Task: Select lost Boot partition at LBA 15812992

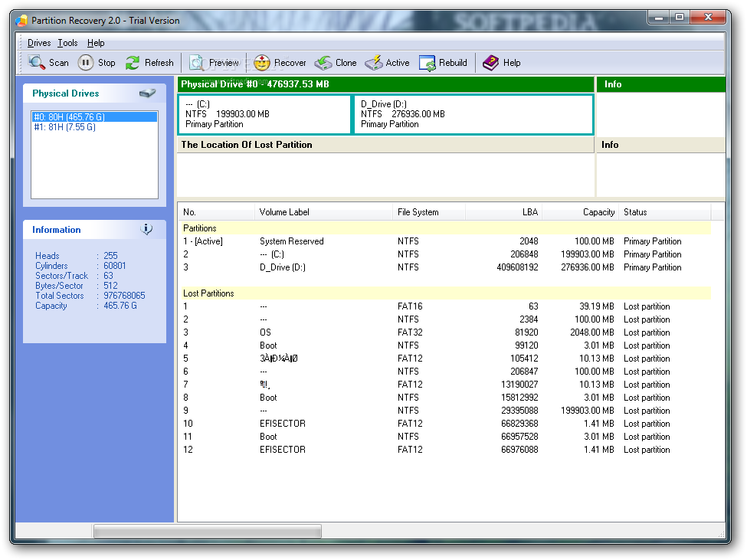Action: 444,398
